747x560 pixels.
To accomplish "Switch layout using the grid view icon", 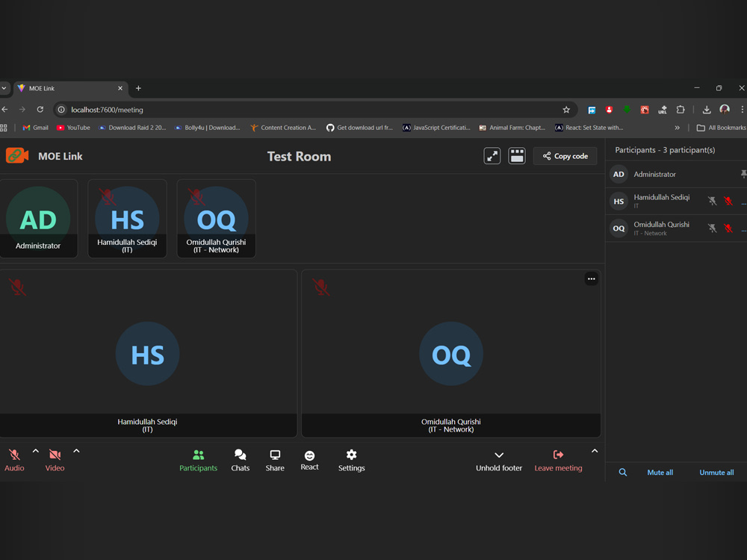I will tap(517, 156).
